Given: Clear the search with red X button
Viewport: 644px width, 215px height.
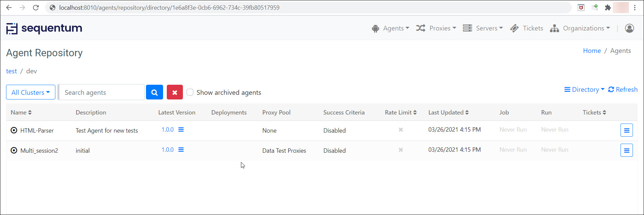Looking at the screenshot, I should pos(175,92).
